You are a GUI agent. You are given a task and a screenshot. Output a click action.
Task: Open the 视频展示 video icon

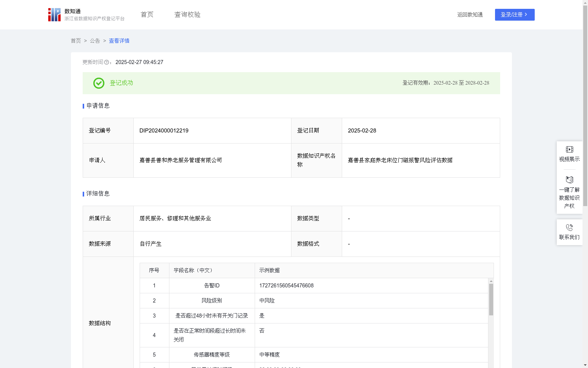pyautogui.click(x=569, y=149)
